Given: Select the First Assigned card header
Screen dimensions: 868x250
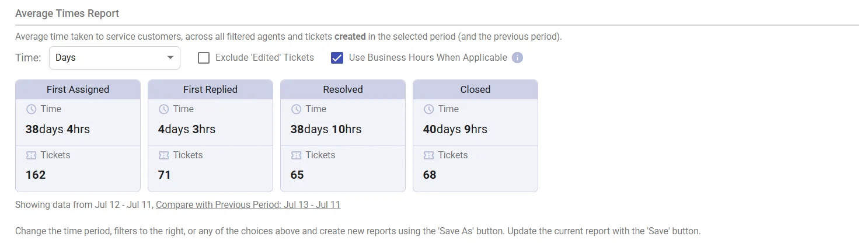Looking at the screenshot, I should pos(78,89).
